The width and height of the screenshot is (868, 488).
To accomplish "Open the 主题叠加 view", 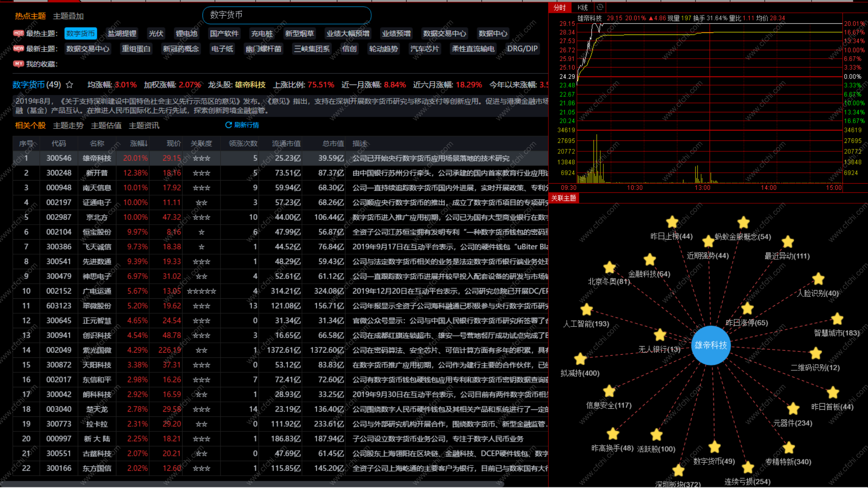I will [68, 16].
